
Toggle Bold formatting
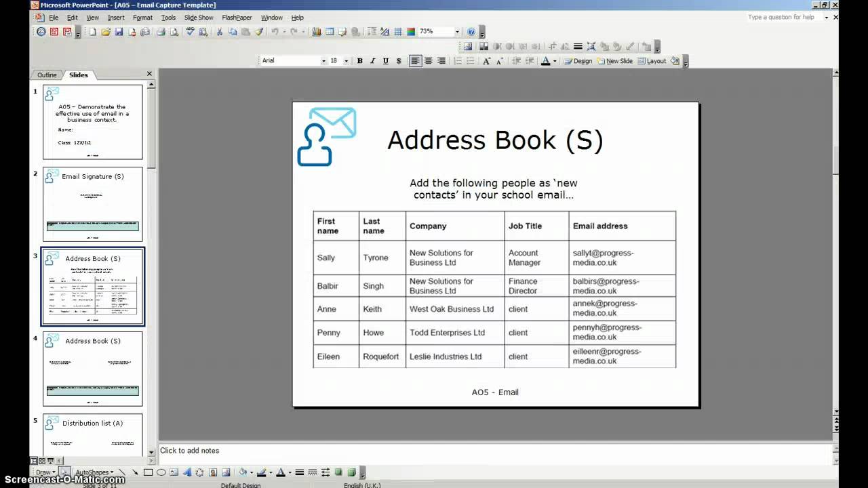click(x=360, y=61)
